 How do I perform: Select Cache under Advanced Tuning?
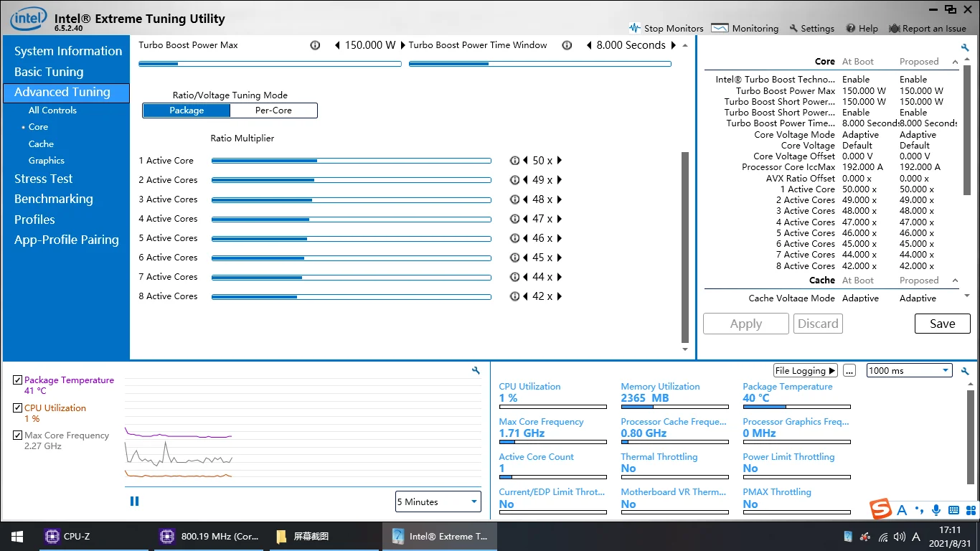41,144
